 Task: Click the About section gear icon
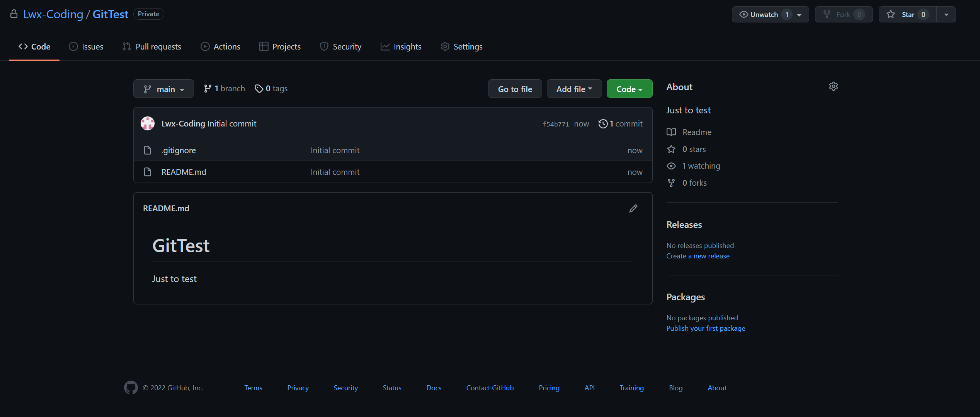833,86
